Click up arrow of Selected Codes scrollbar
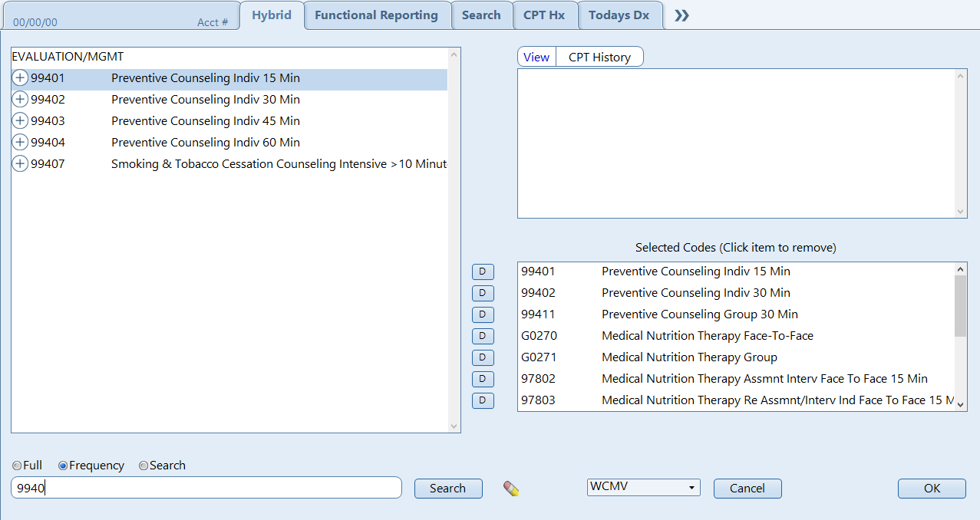The image size is (980, 520). click(960, 268)
